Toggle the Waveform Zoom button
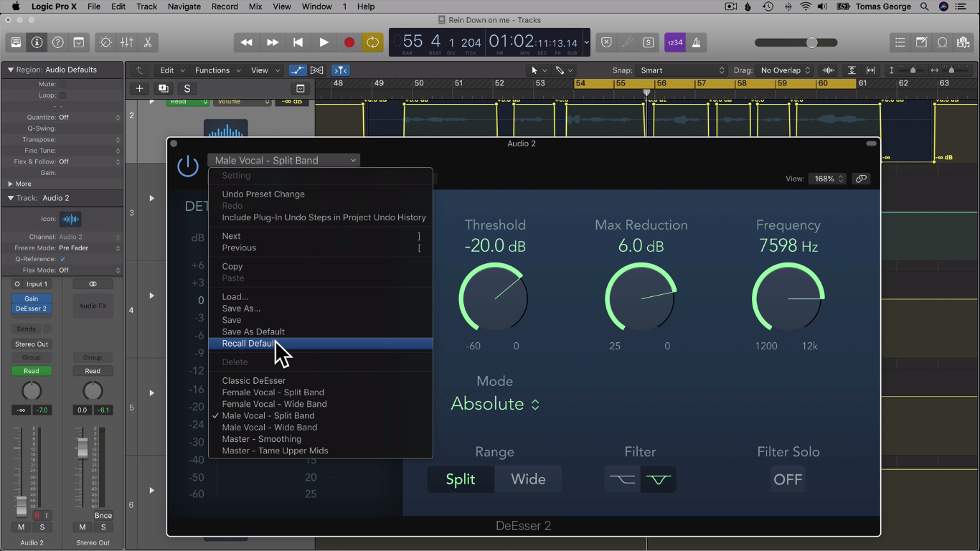 point(829,70)
